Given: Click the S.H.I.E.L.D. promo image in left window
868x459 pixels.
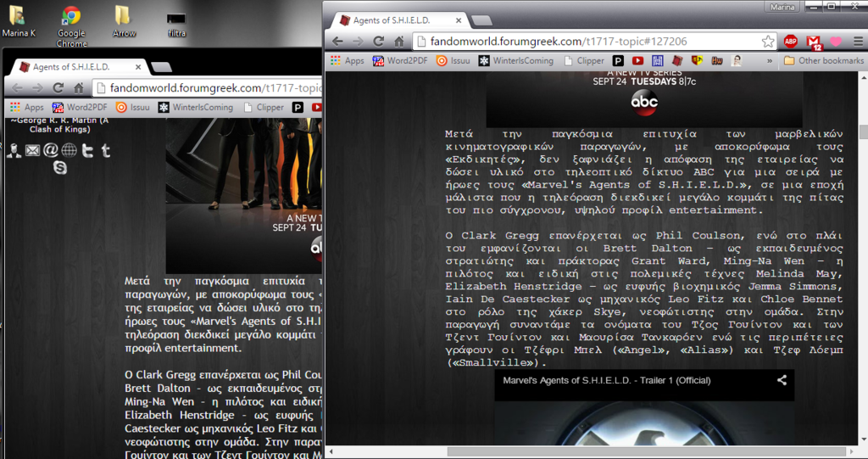Looking at the screenshot, I should (244, 196).
